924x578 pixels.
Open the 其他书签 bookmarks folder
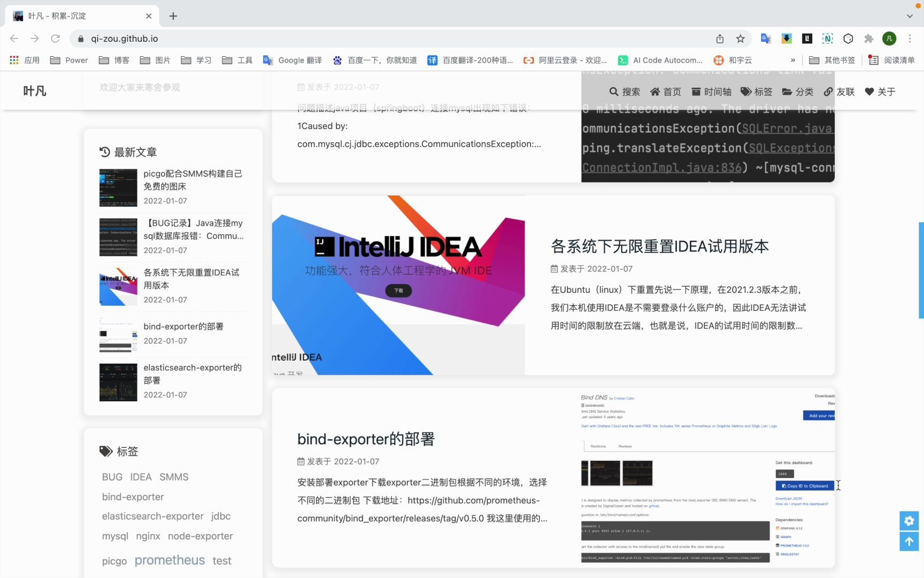[832, 60]
